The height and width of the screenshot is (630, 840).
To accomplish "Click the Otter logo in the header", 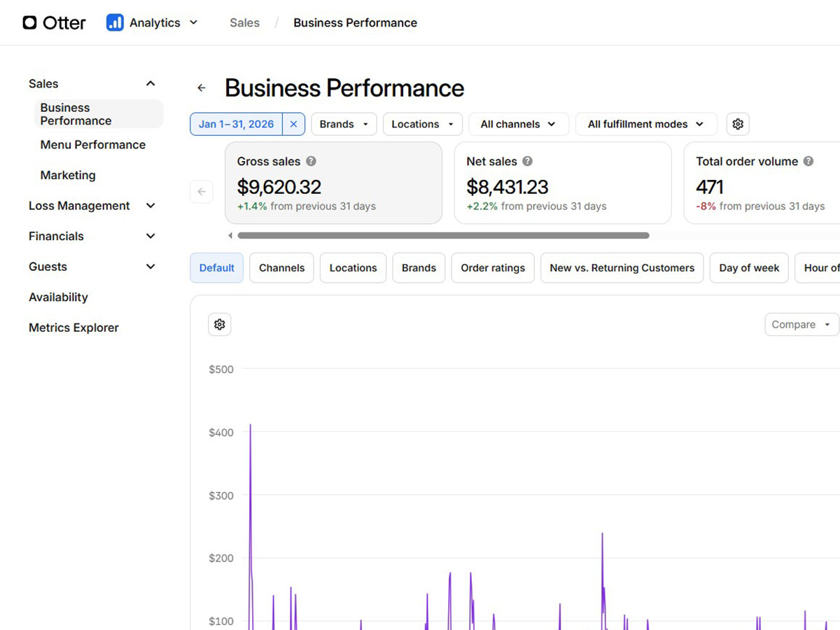I will click(x=54, y=22).
